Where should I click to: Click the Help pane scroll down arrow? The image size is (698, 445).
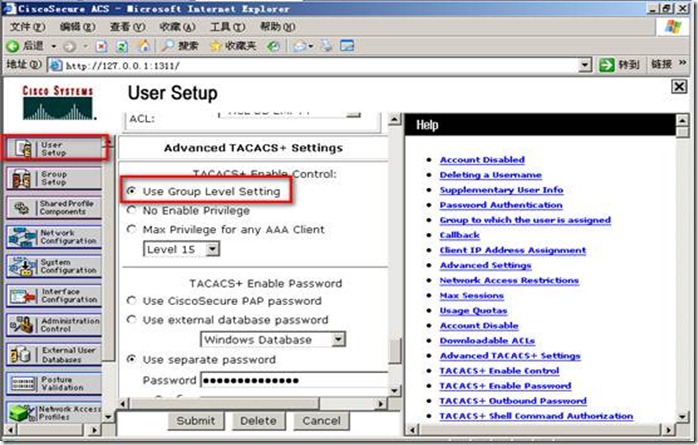click(683, 417)
